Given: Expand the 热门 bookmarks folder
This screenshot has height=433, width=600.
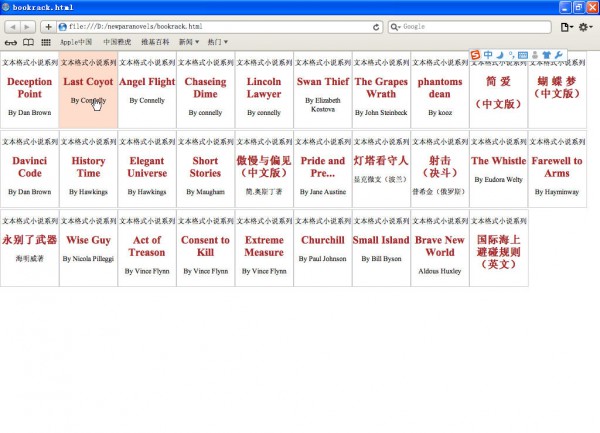Looking at the screenshot, I should coord(217,42).
